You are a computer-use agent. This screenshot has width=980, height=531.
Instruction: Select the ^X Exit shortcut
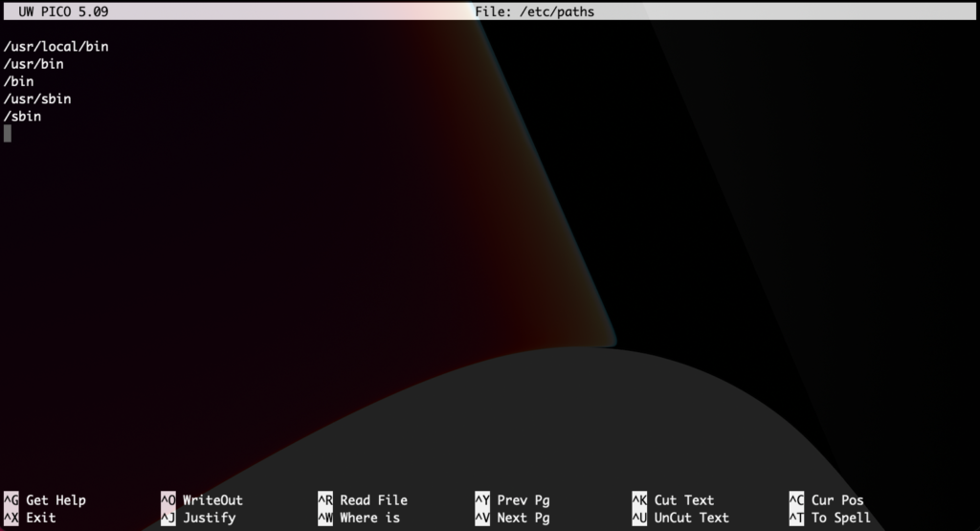(31, 518)
